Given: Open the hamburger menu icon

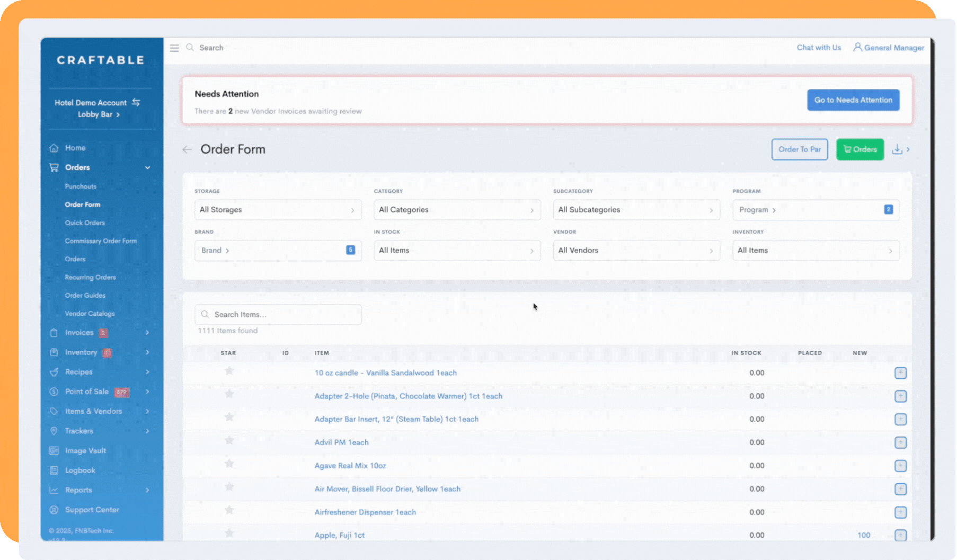Looking at the screenshot, I should (x=174, y=48).
